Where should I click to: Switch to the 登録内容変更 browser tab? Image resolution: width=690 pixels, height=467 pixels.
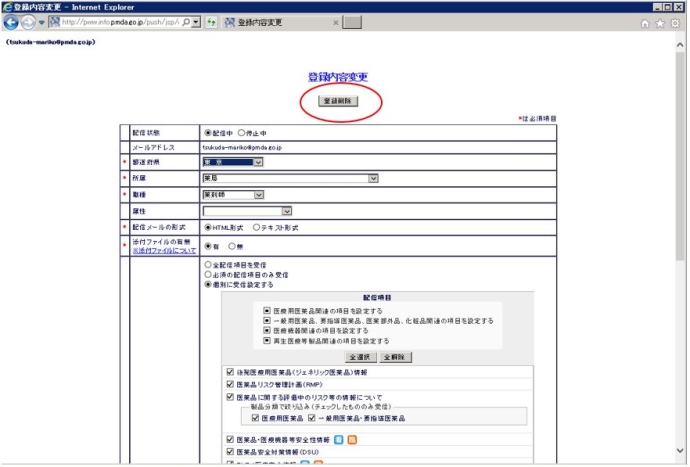[x=282, y=22]
